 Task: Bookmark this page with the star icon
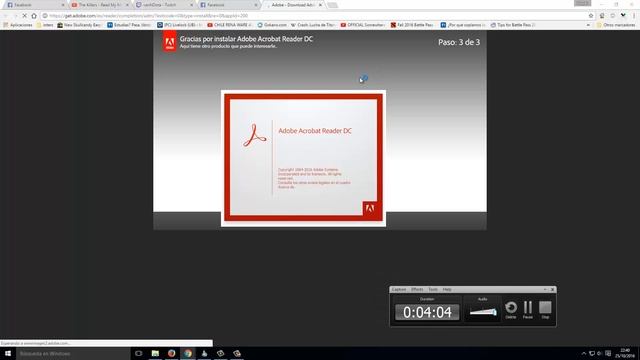coord(591,16)
